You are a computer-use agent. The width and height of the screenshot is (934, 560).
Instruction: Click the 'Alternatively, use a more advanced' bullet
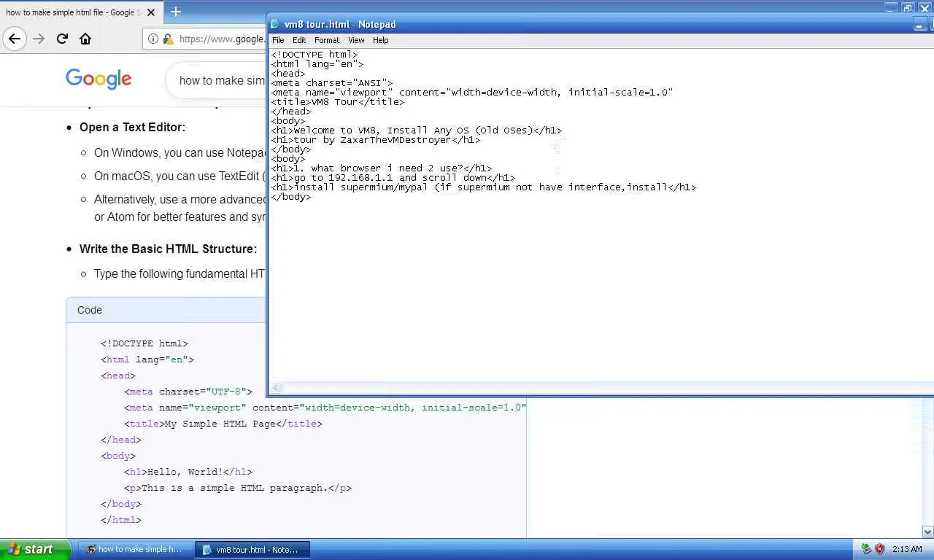tap(180, 208)
